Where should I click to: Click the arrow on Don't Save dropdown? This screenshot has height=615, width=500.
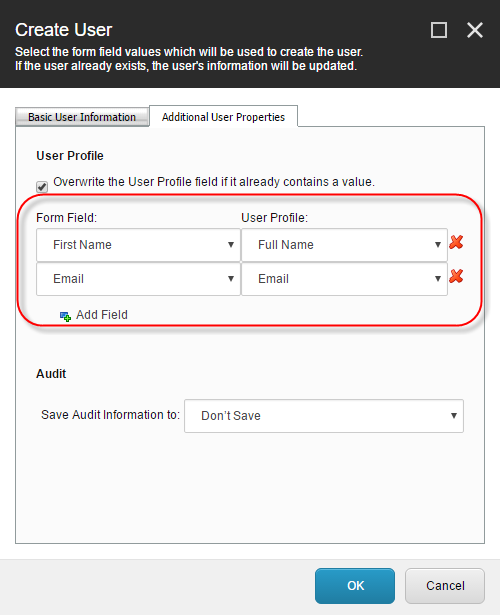click(x=454, y=416)
